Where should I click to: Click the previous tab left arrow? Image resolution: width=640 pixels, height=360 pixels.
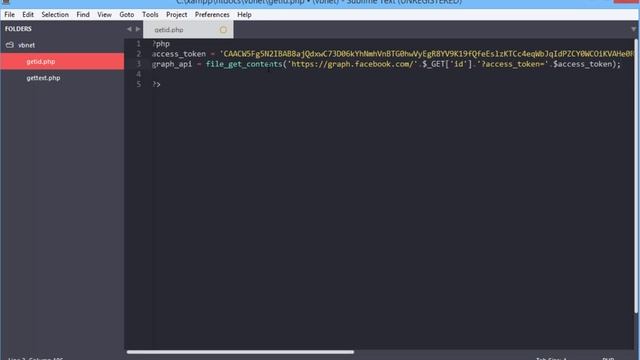click(x=129, y=29)
